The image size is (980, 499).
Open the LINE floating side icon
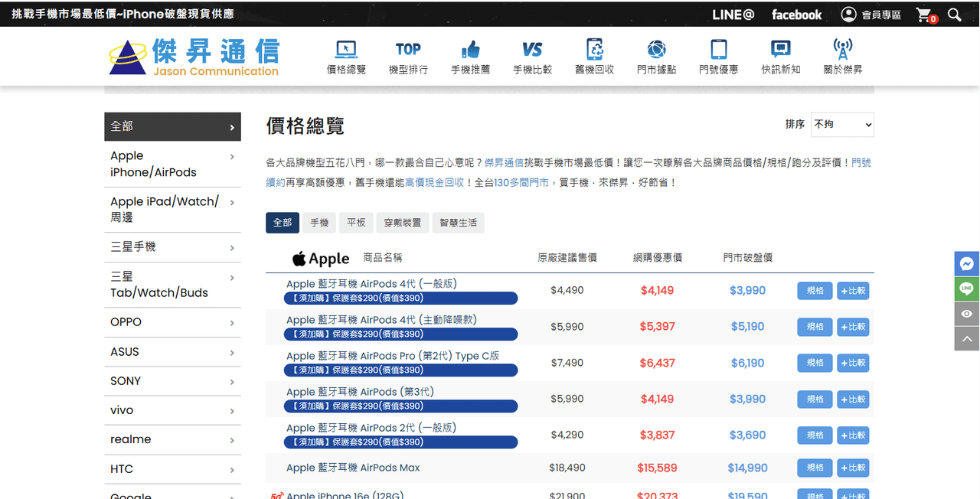click(x=967, y=289)
